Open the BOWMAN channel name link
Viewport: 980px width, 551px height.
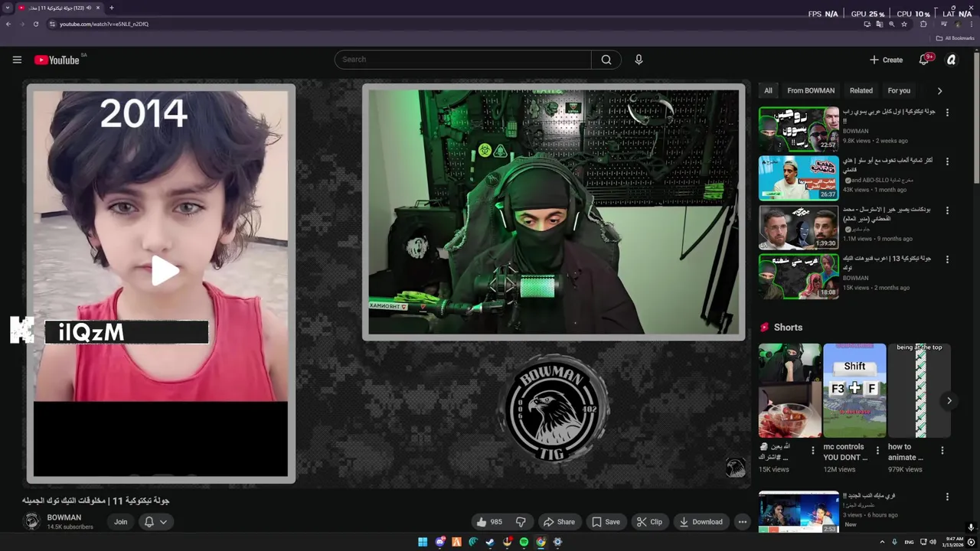[64, 517]
